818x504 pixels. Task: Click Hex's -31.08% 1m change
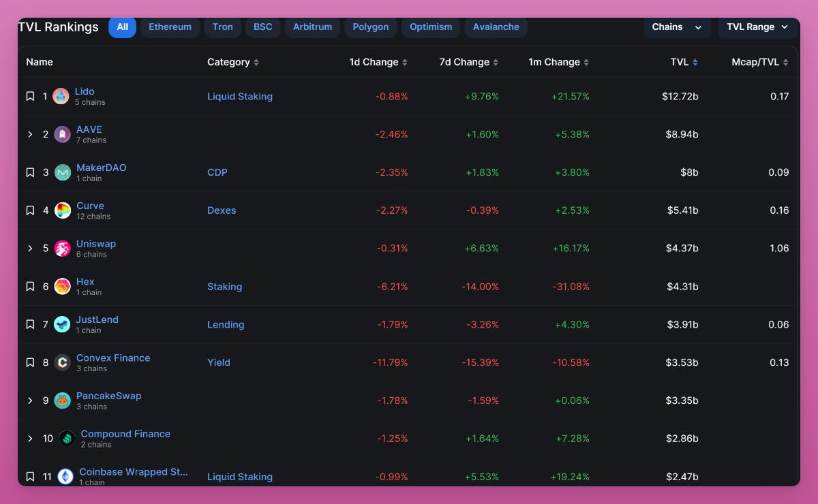[x=571, y=287]
